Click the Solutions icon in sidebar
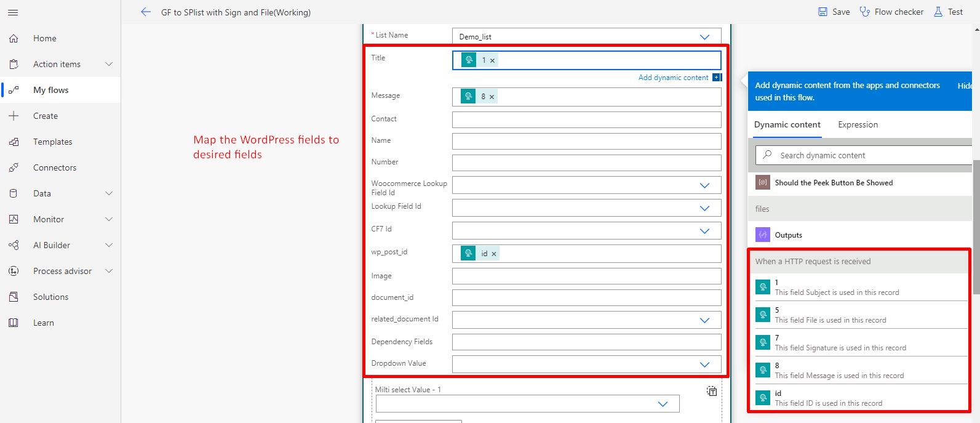The height and width of the screenshot is (423, 980). [x=14, y=297]
